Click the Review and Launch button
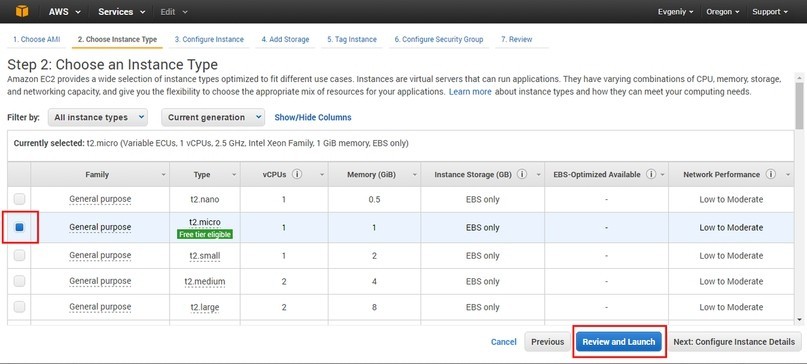The image size is (807, 364). [x=619, y=341]
